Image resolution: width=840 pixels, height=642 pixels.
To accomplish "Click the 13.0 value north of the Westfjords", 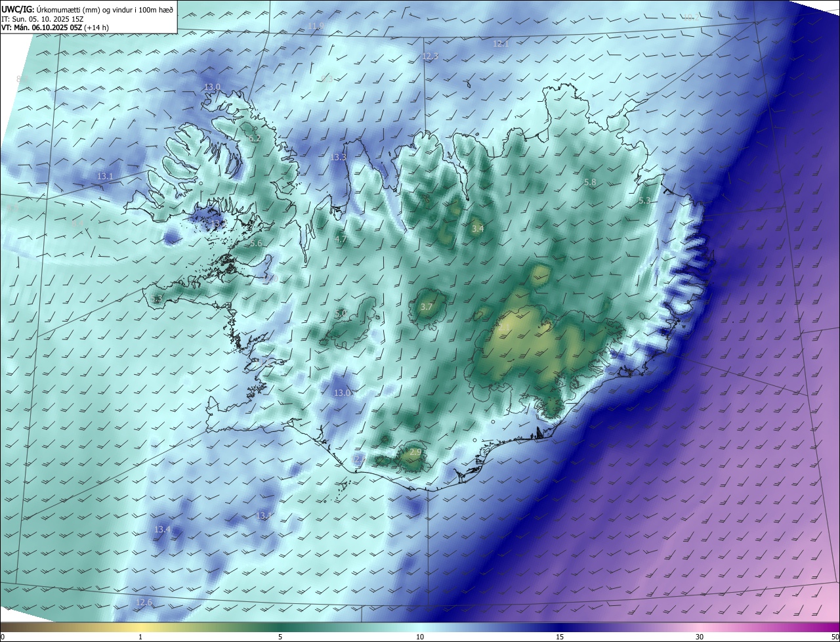I will (212, 87).
